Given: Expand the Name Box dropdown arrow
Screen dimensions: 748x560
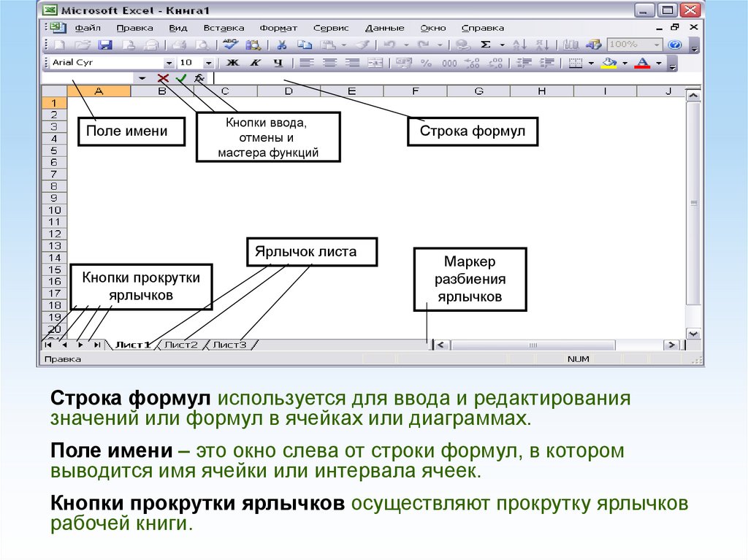Looking at the screenshot, I should tap(142, 78).
